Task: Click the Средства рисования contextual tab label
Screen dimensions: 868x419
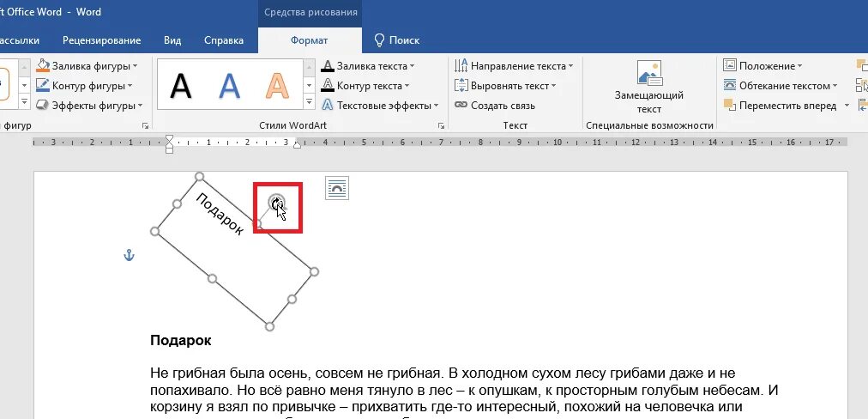Action: click(x=310, y=12)
